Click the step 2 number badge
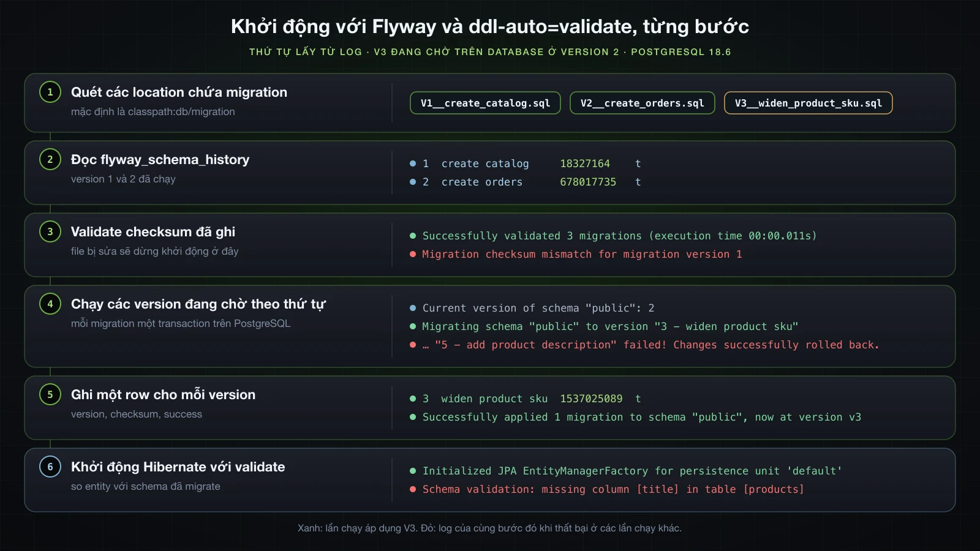Viewport: 980px width, 551px height. click(50, 159)
